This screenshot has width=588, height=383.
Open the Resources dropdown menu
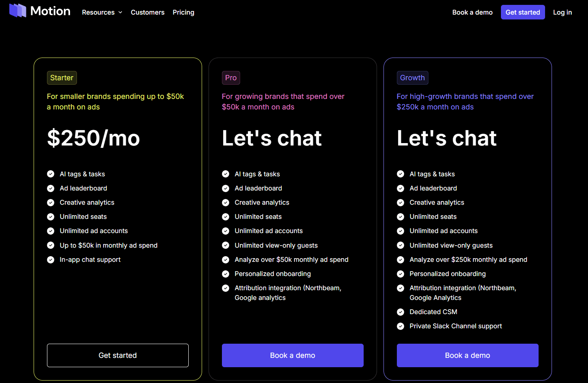coord(98,12)
